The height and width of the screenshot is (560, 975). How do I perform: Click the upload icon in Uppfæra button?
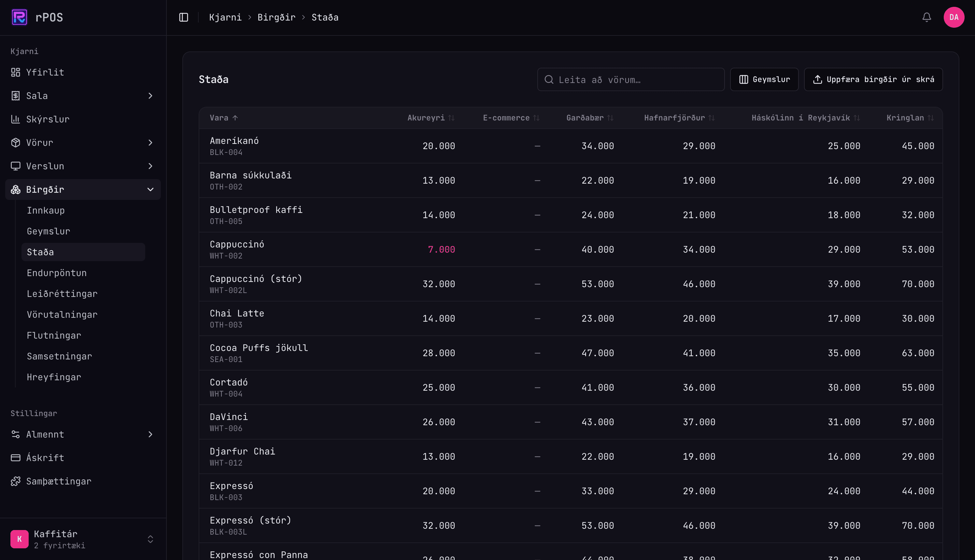tap(817, 80)
